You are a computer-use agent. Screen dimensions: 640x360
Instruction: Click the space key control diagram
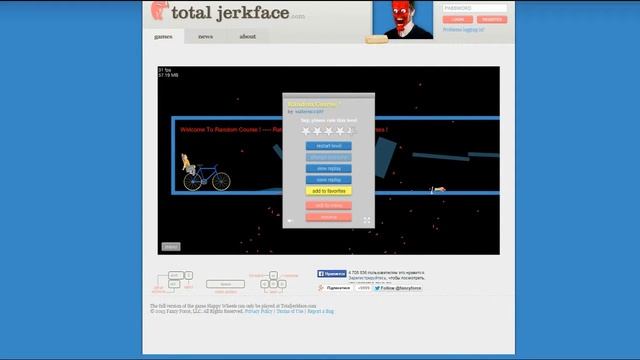pyautogui.click(x=225, y=284)
